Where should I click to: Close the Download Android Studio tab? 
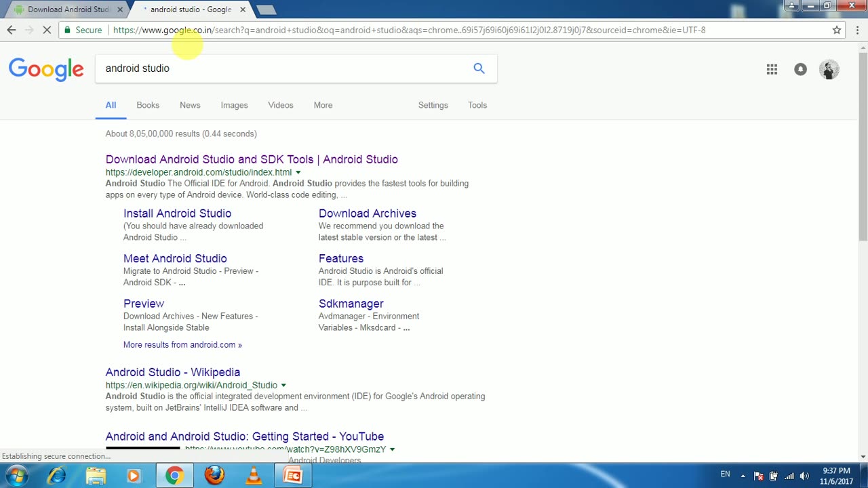point(121,9)
